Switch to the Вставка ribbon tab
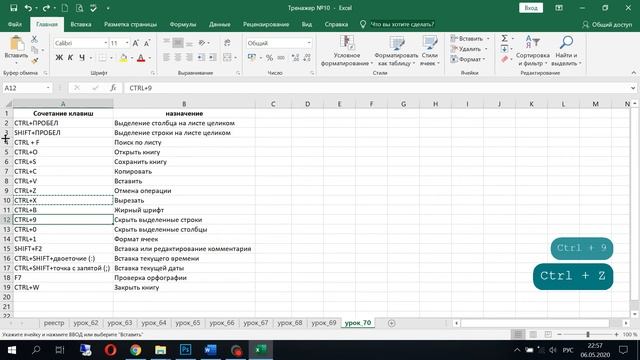640x360 pixels. pos(81,24)
